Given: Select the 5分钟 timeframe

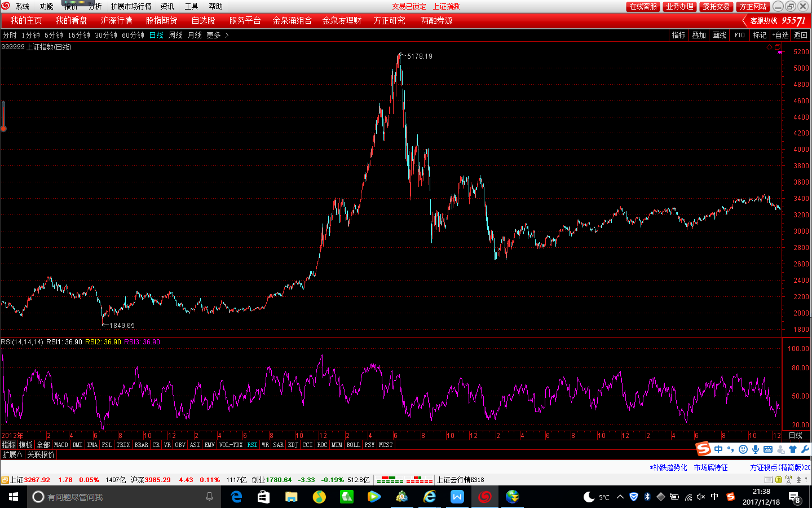Looking at the screenshot, I should point(54,35).
